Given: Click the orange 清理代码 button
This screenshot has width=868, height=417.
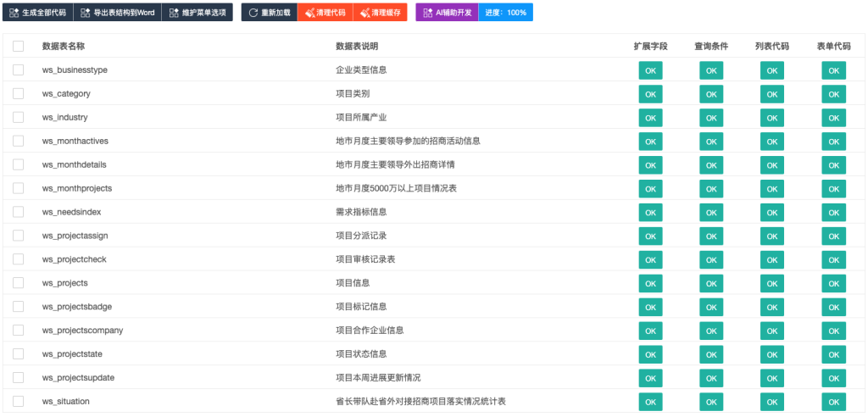Looking at the screenshot, I should click(x=325, y=13).
